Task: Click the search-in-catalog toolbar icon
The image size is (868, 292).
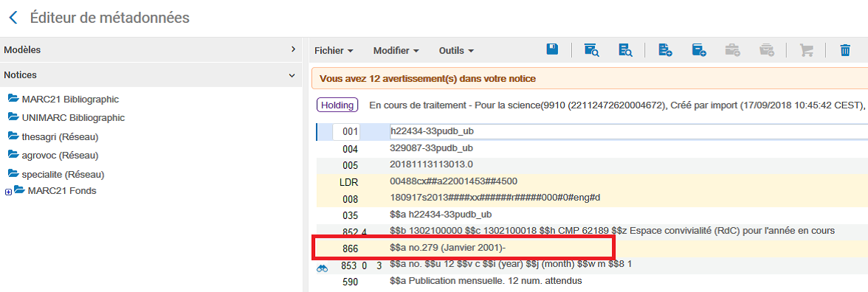Action: coord(591,50)
